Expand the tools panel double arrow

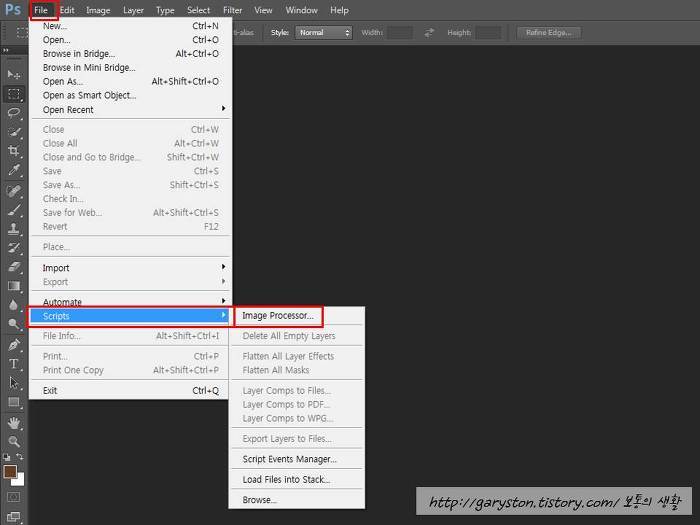coord(6,50)
